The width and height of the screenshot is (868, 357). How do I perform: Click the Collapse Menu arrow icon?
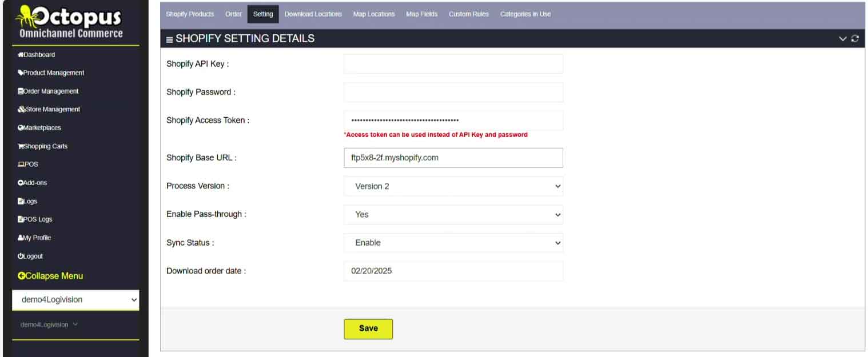pyautogui.click(x=22, y=276)
